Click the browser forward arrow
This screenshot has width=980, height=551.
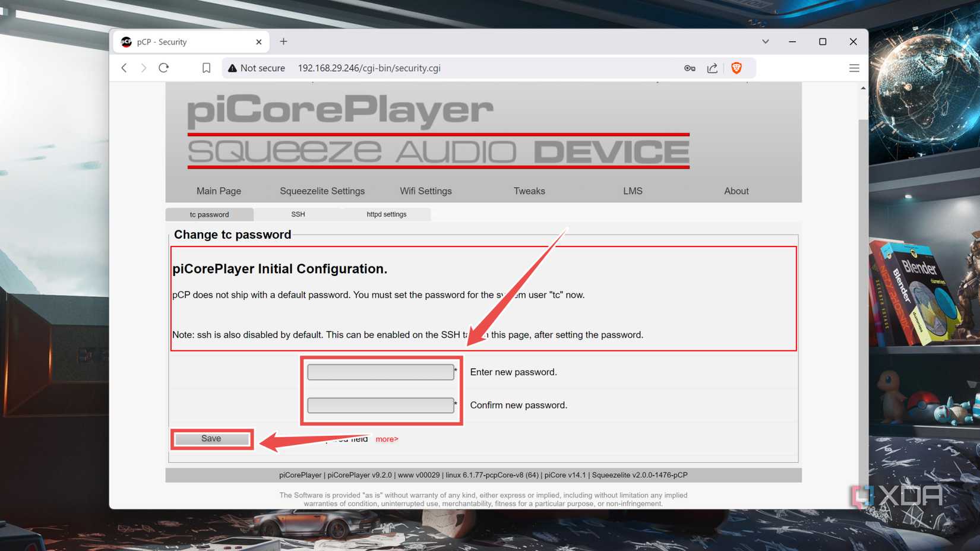point(144,68)
